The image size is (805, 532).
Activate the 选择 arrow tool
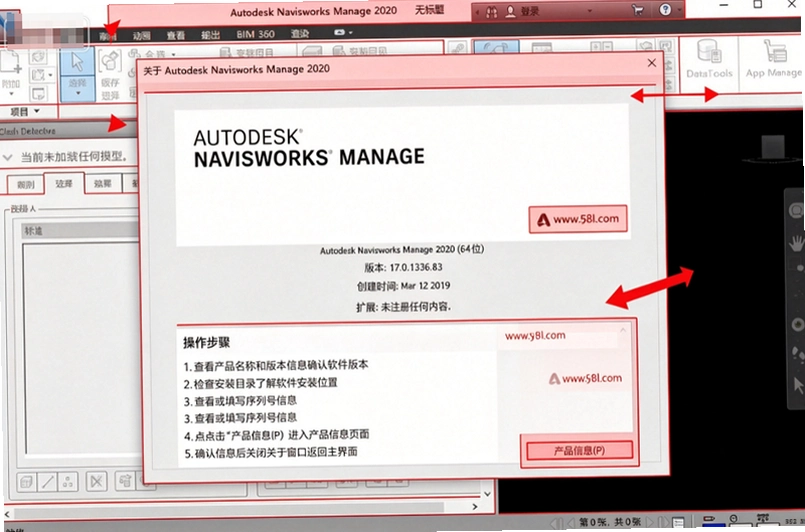tap(78, 62)
